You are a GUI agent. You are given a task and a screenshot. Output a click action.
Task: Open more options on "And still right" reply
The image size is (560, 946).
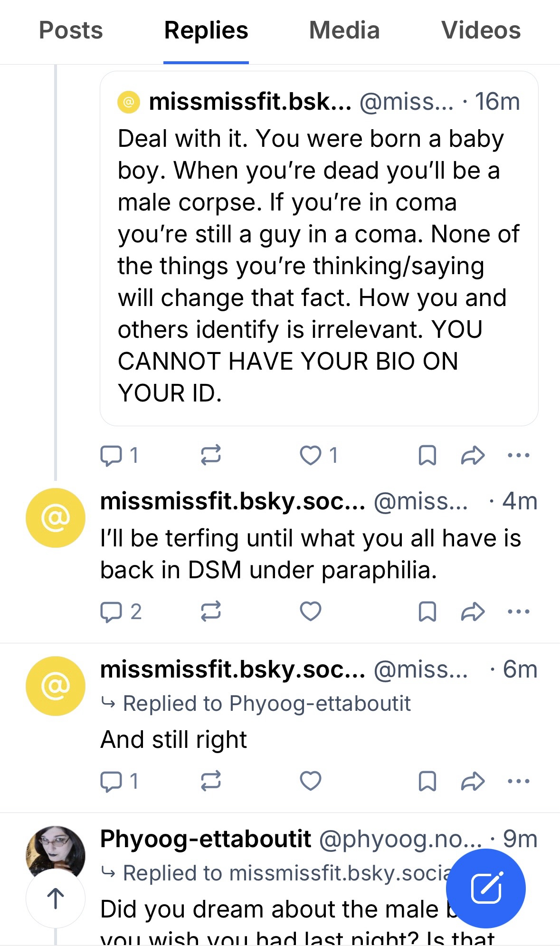point(518,781)
